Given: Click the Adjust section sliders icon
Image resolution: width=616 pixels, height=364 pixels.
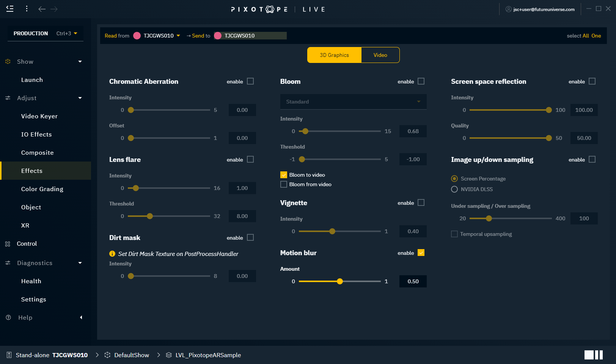Looking at the screenshot, I should [x=8, y=98].
